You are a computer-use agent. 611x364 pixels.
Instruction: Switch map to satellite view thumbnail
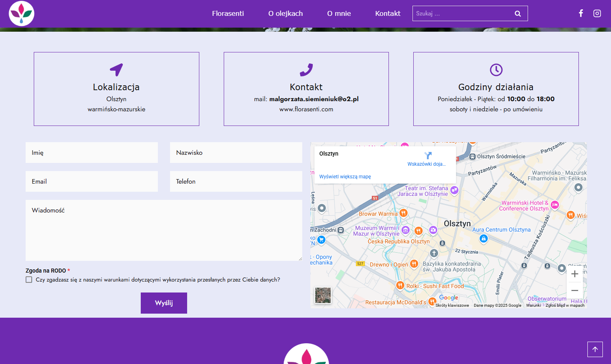[x=323, y=295]
